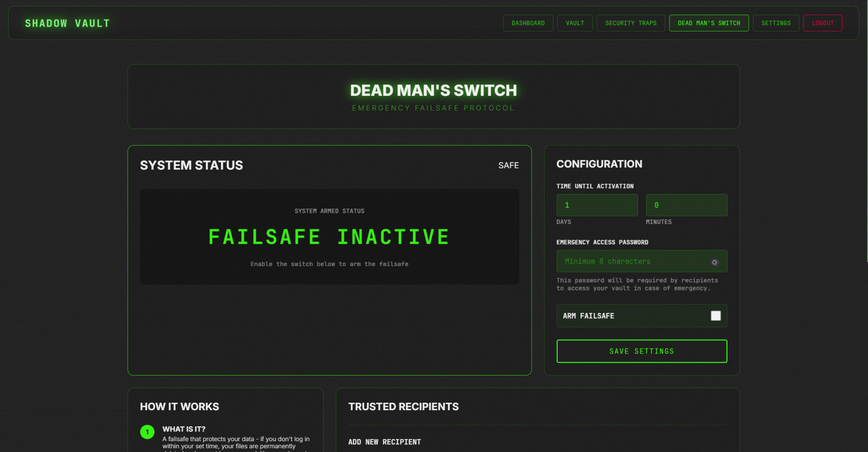Open the Dashboard page
Screen dimensions: 868x452
point(528,23)
